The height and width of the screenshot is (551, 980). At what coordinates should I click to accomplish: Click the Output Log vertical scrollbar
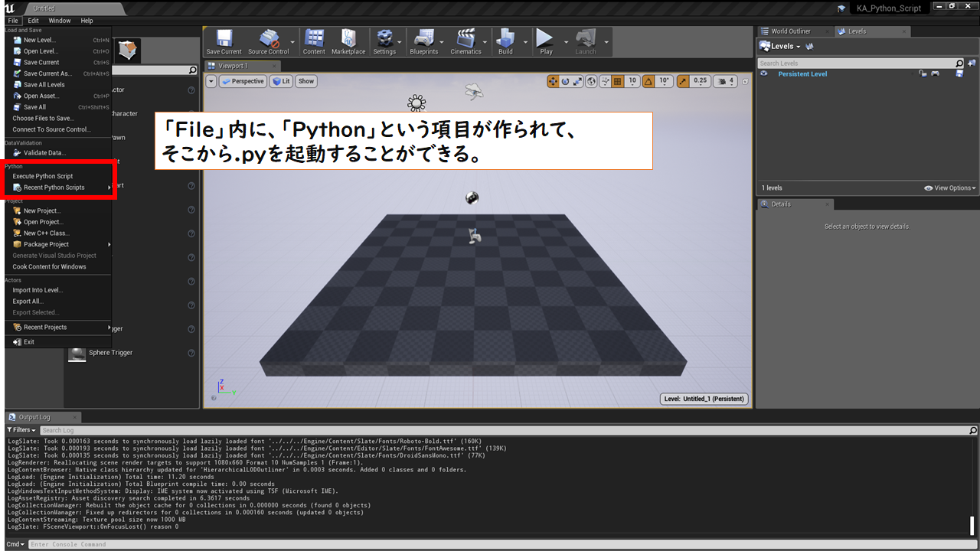972,526
